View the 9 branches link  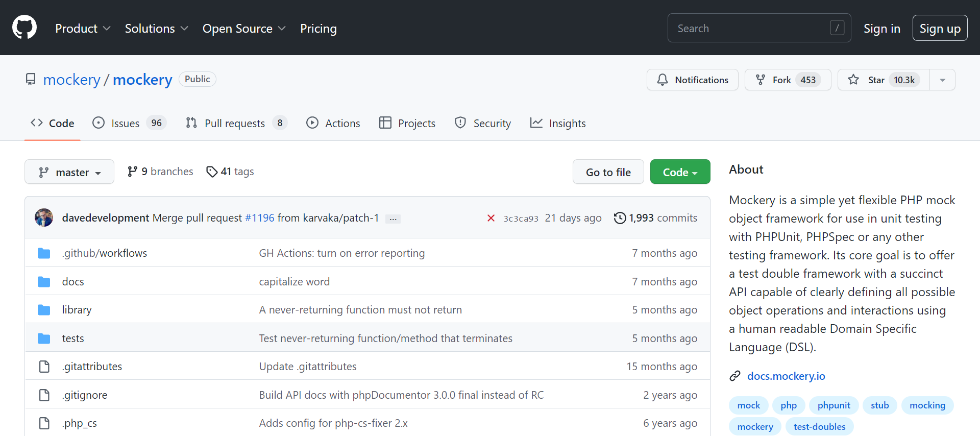[160, 172]
